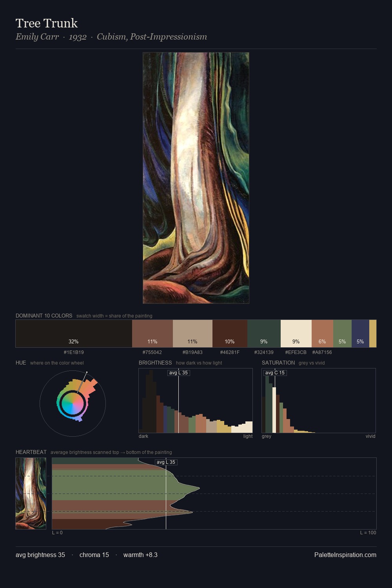Click the 'vivid' axis label under saturation

pos(370,436)
